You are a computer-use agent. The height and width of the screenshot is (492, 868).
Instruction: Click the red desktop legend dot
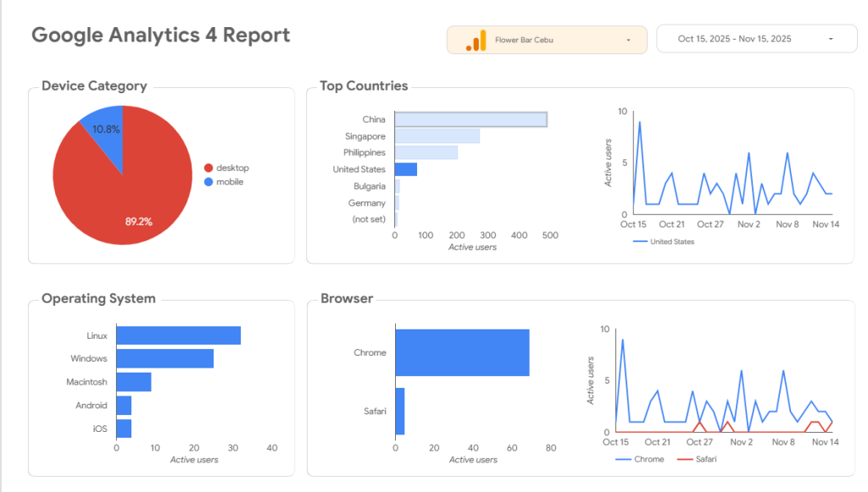(x=209, y=168)
